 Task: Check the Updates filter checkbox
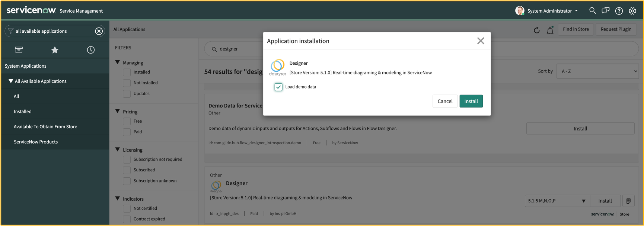[127, 94]
